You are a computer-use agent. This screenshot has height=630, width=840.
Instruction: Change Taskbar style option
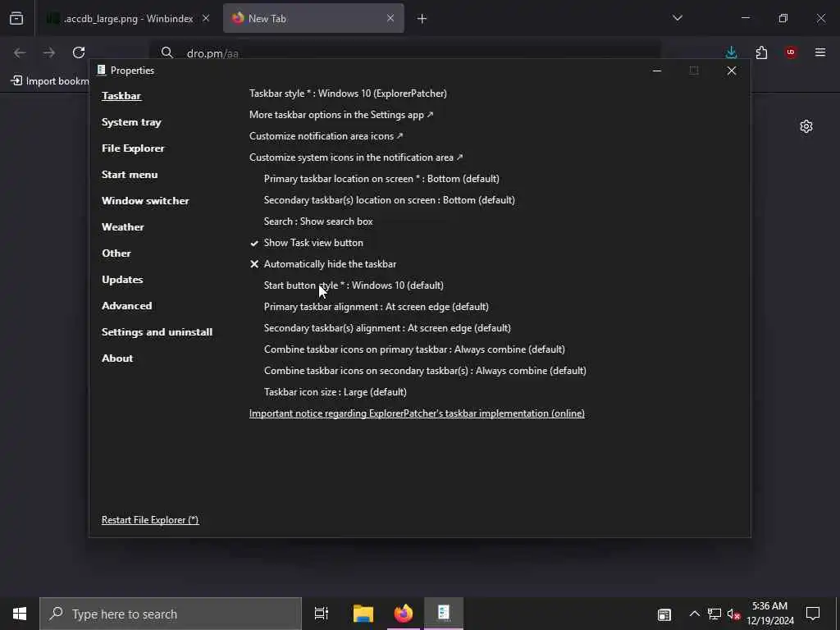tap(348, 94)
